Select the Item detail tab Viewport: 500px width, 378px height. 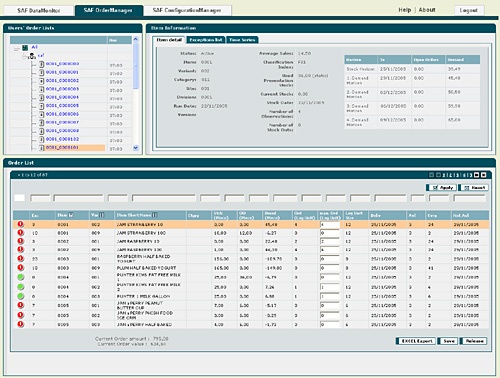pyautogui.click(x=169, y=40)
